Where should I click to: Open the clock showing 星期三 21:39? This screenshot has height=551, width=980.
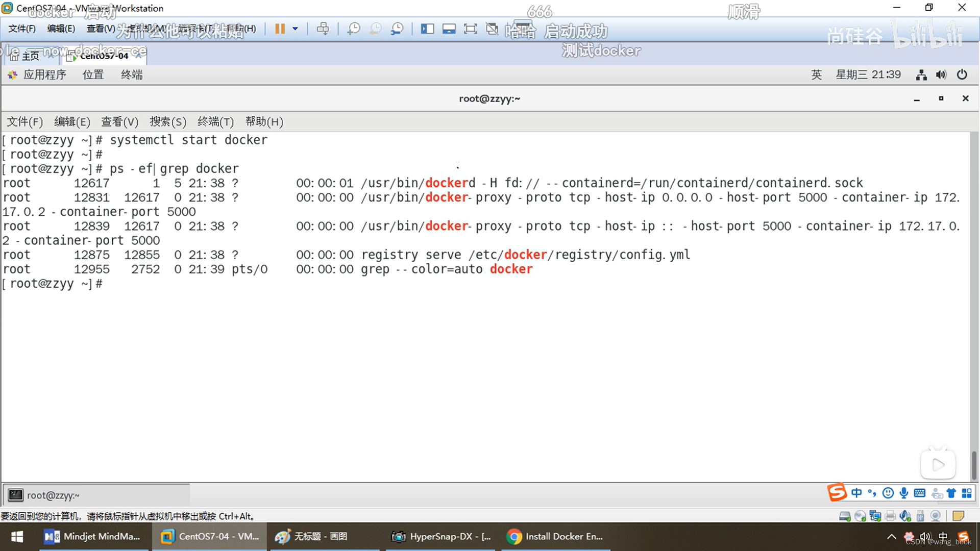tap(868, 75)
